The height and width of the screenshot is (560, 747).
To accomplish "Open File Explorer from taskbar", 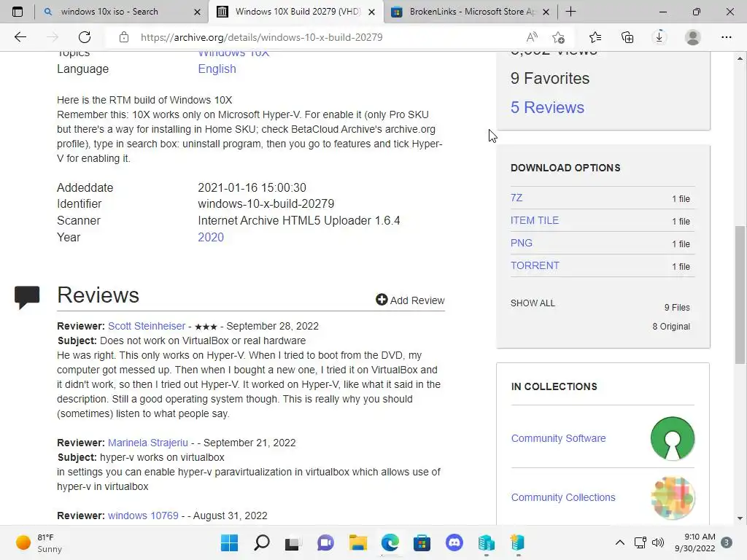I will [357, 542].
